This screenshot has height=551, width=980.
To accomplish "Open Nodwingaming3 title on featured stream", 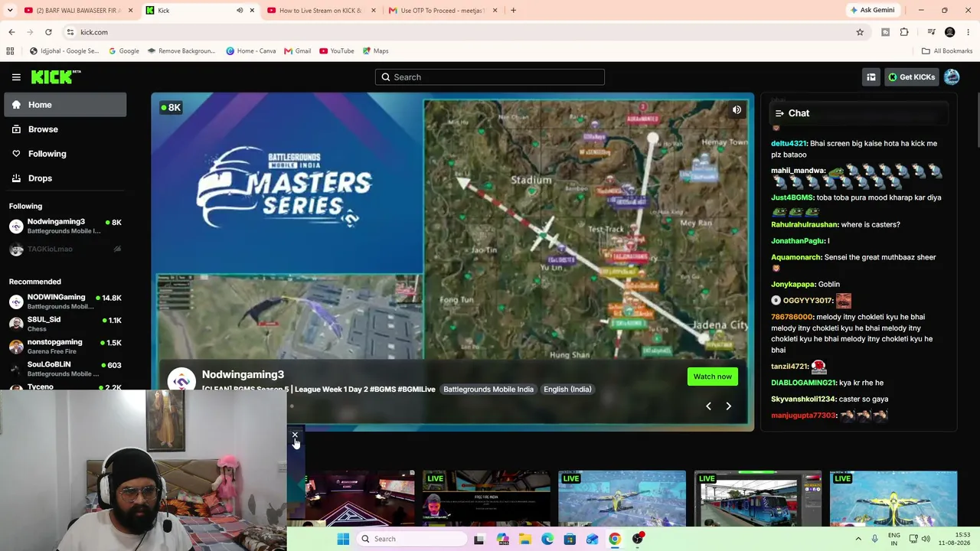I will point(243,374).
